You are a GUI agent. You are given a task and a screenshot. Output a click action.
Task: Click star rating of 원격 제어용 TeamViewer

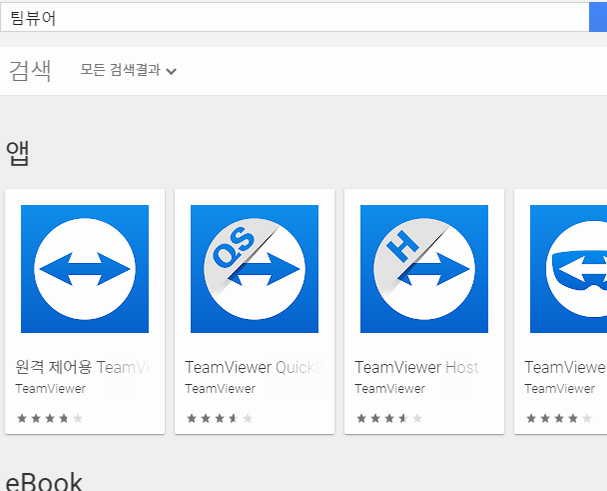[50, 418]
